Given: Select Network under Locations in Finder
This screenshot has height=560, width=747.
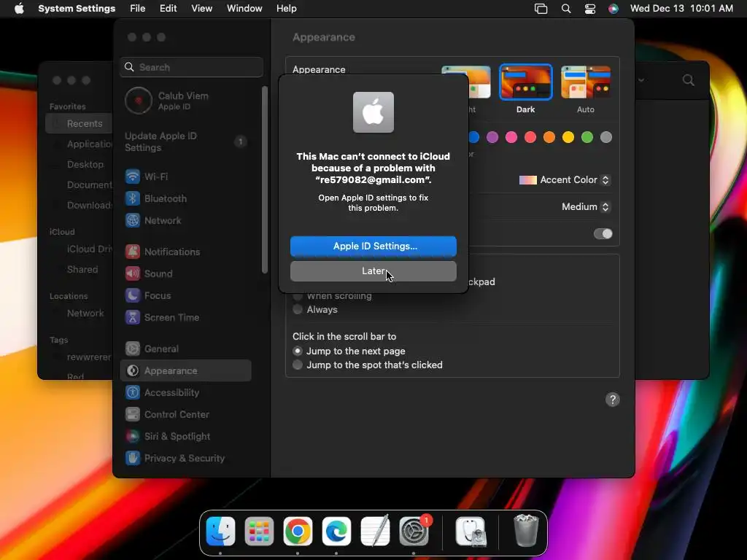Looking at the screenshot, I should 85,314.
